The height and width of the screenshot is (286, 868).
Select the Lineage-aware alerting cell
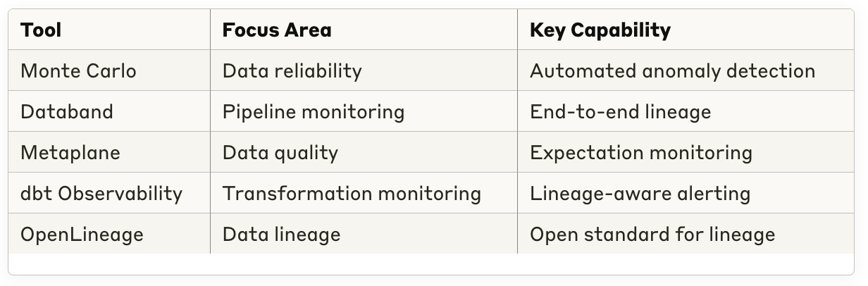pos(639,194)
